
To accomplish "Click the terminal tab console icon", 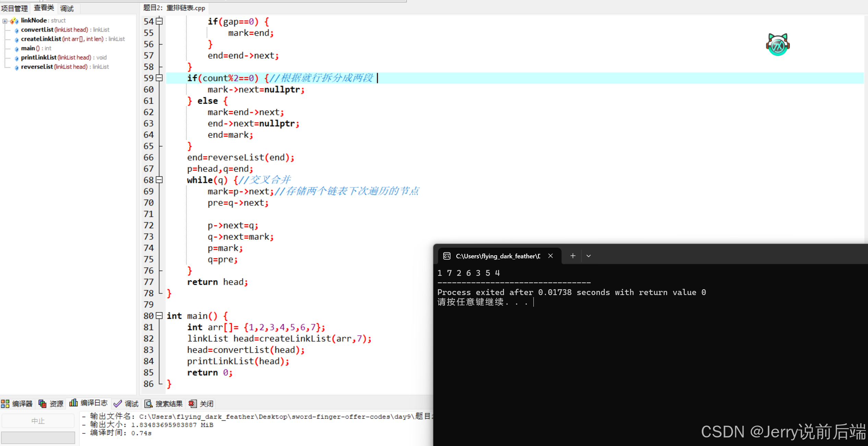I will (x=447, y=256).
